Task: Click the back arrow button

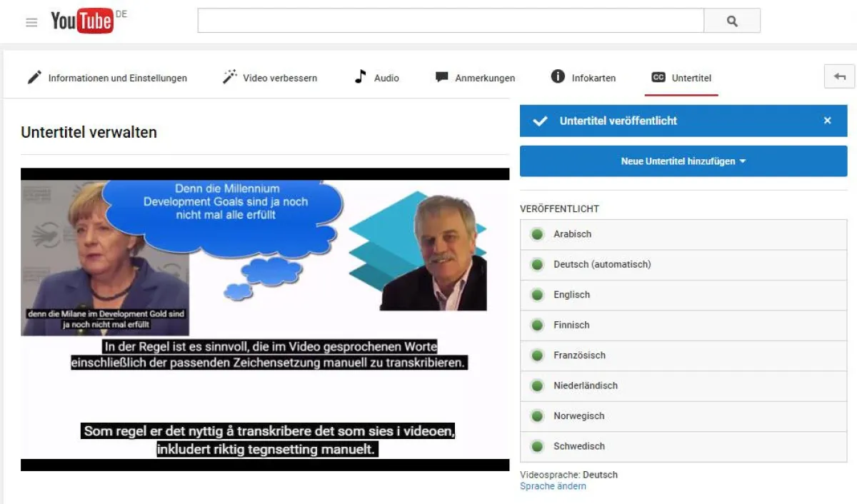Action: 839,77
